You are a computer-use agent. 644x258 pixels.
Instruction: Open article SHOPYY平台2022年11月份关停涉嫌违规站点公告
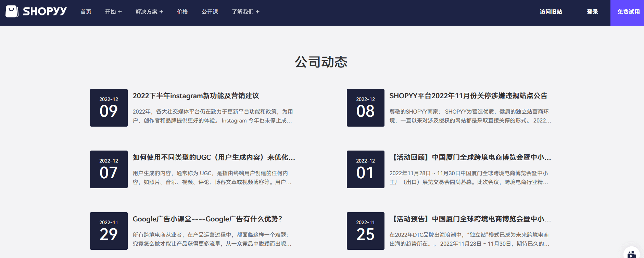click(468, 96)
